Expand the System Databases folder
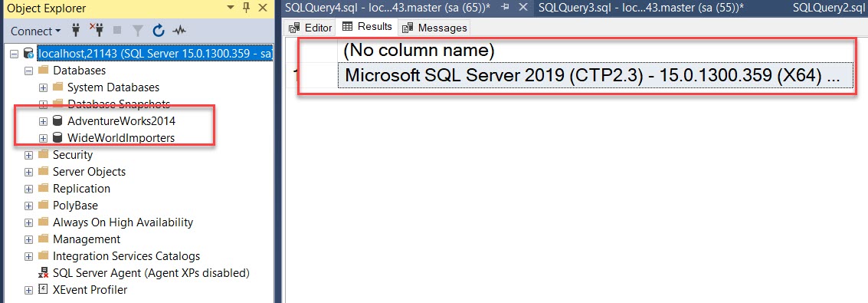Screen dimensions: 868x303 click(x=43, y=87)
